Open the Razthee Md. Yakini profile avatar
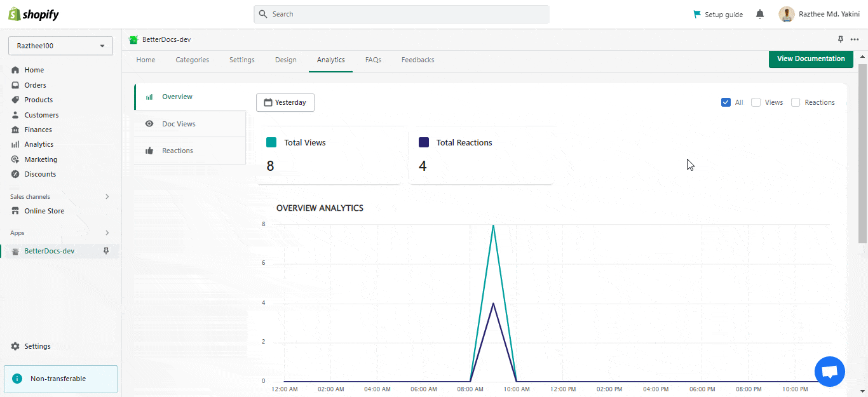 [x=787, y=14]
